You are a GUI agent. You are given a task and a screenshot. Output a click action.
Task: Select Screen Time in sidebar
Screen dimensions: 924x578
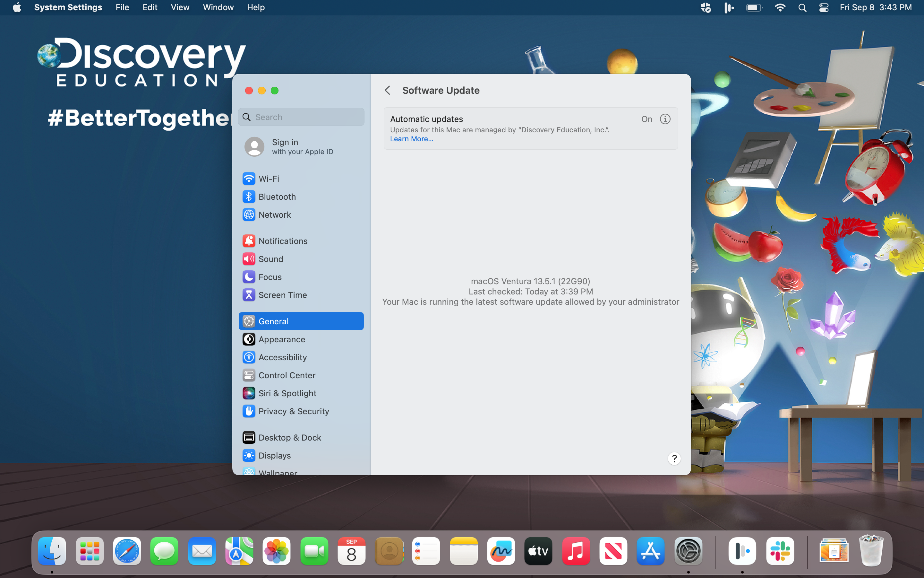point(301,295)
